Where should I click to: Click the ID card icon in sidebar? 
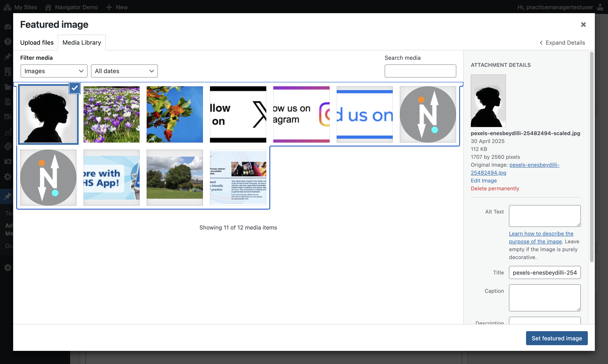coord(8,116)
